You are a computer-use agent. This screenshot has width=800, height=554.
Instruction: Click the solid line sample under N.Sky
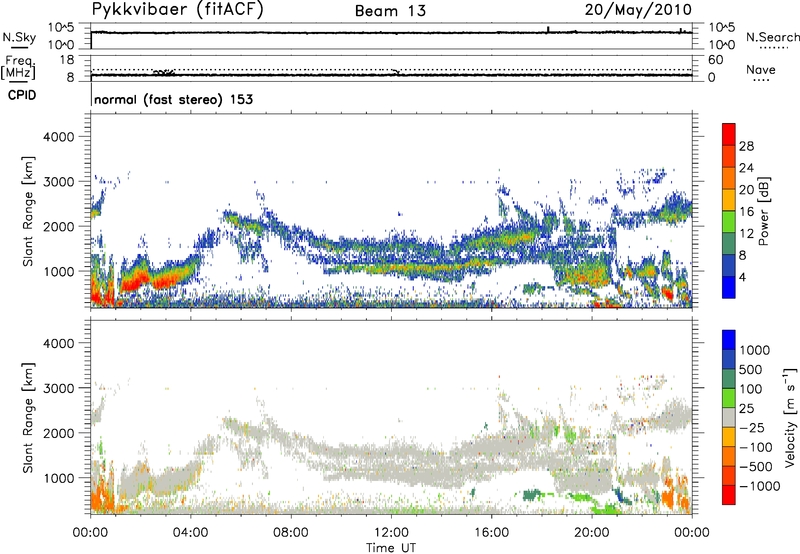[x=19, y=47]
